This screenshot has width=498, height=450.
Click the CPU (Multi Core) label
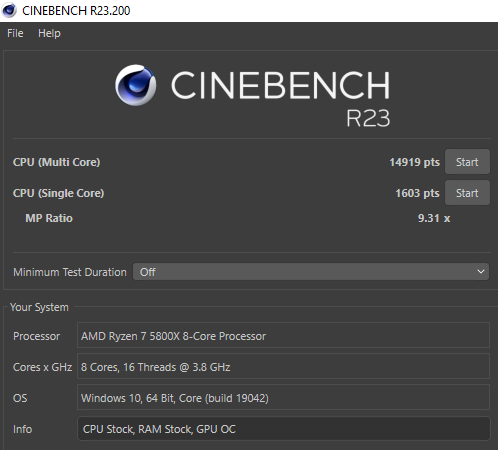pos(56,162)
